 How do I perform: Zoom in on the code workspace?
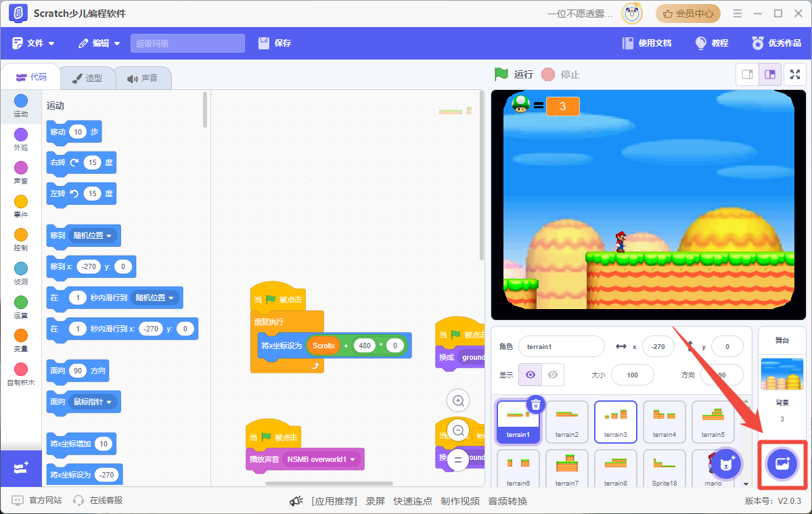458,401
